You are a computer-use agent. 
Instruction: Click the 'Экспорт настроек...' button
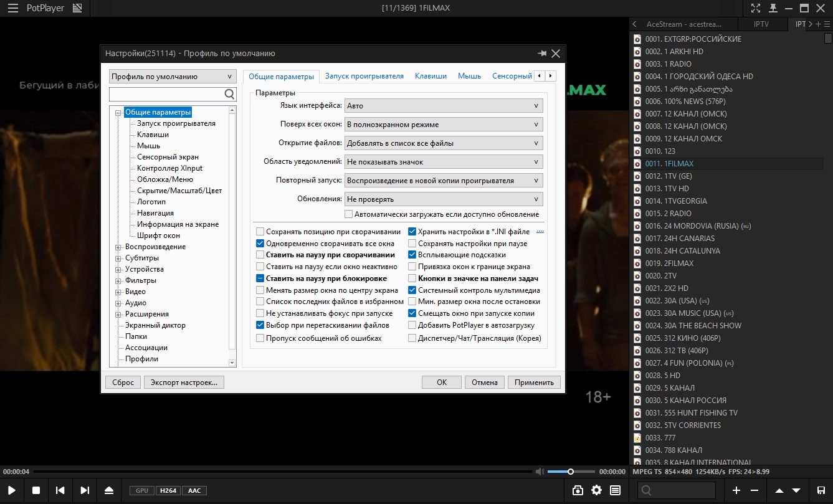pyautogui.click(x=184, y=383)
